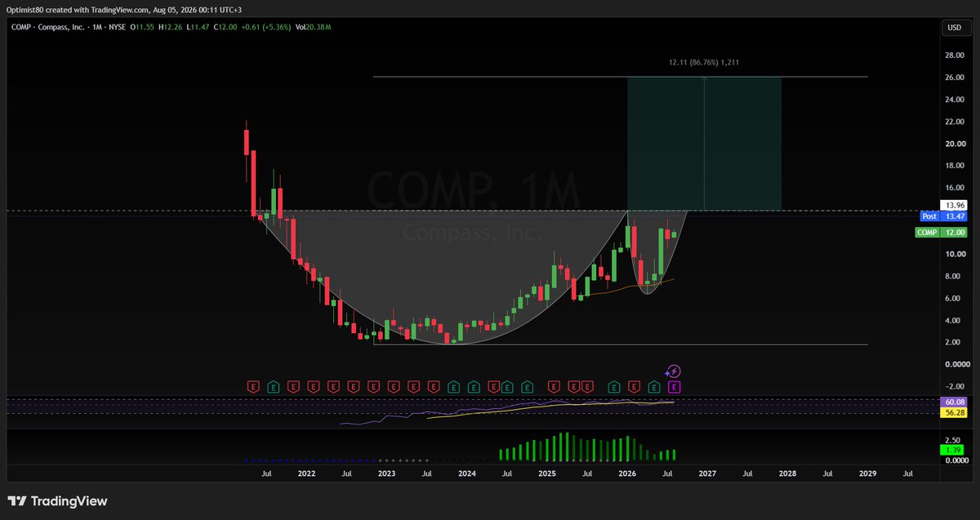Click the 2029 time axis label

pyautogui.click(x=867, y=473)
